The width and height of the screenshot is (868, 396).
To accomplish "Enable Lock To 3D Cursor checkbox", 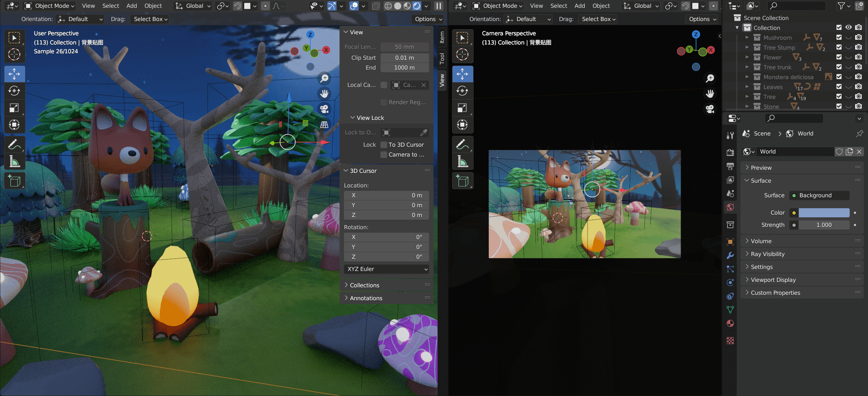I will (x=384, y=145).
